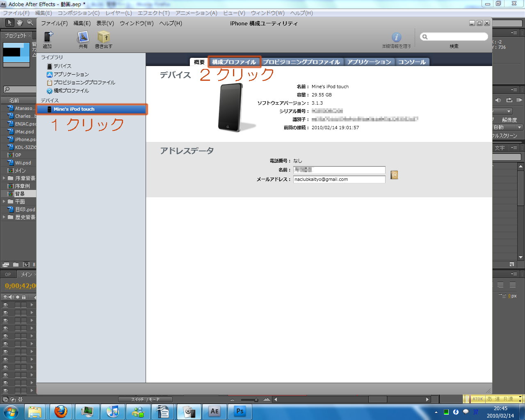Select アプリケーション in the library sidebar
This screenshot has height=420, width=525.
point(71,74)
